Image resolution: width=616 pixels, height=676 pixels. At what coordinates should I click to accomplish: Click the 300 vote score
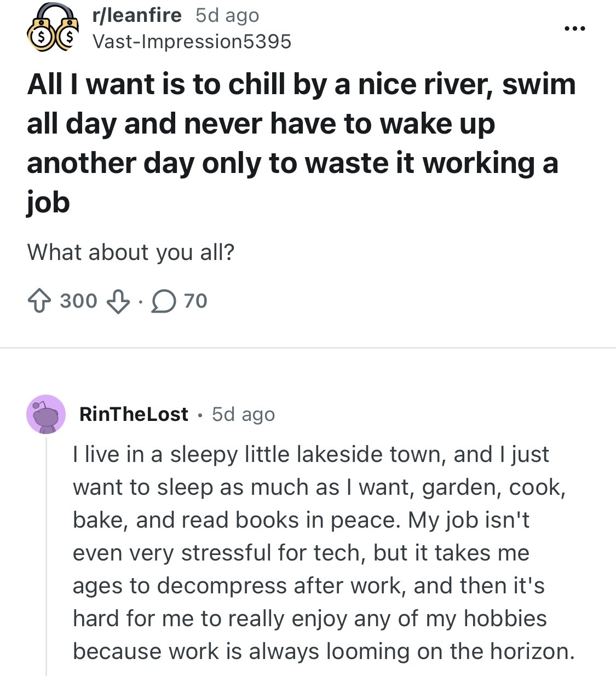[x=78, y=301]
